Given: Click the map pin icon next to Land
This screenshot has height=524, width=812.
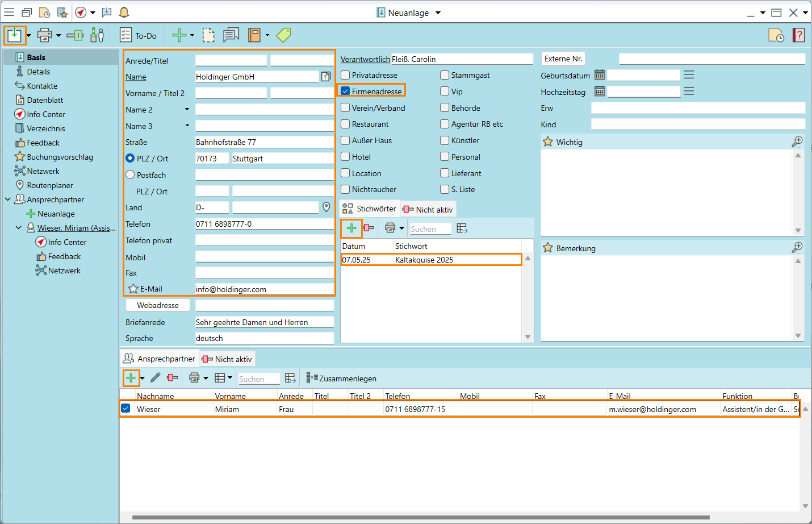Looking at the screenshot, I should (x=327, y=207).
